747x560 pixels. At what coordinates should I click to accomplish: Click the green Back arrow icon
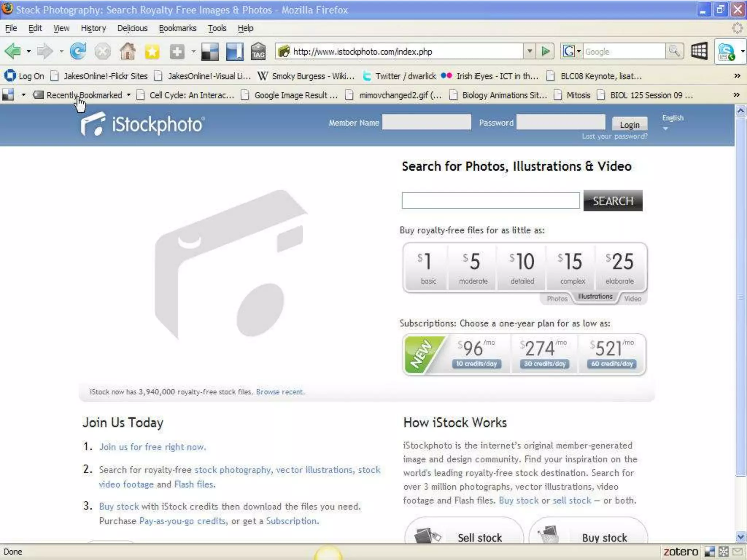pyautogui.click(x=13, y=51)
